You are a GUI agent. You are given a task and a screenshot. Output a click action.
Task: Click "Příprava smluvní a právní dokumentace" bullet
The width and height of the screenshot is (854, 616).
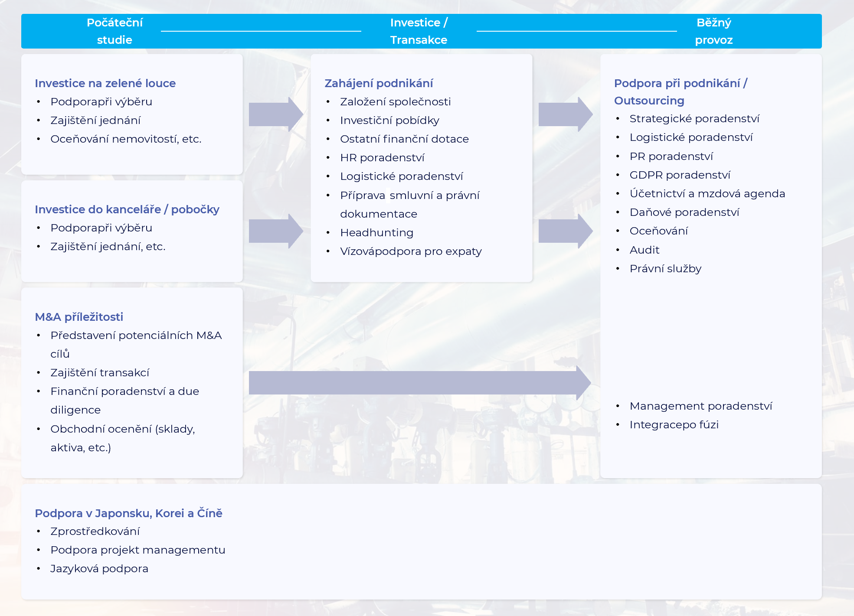410,205
